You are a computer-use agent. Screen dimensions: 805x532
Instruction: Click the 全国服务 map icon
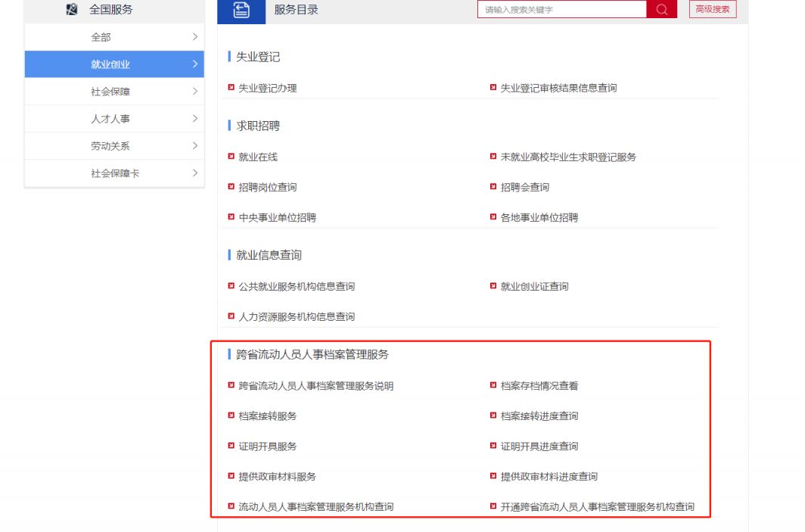(72, 10)
